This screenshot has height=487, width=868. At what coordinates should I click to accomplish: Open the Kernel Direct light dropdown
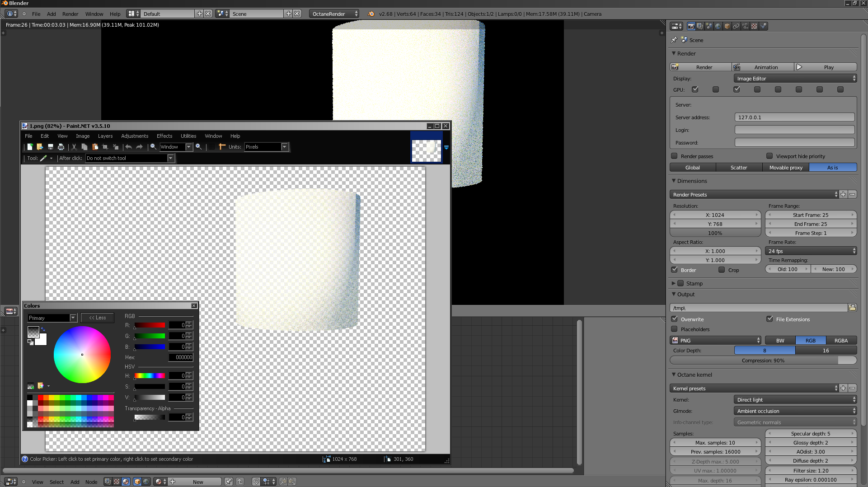(x=795, y=400)
